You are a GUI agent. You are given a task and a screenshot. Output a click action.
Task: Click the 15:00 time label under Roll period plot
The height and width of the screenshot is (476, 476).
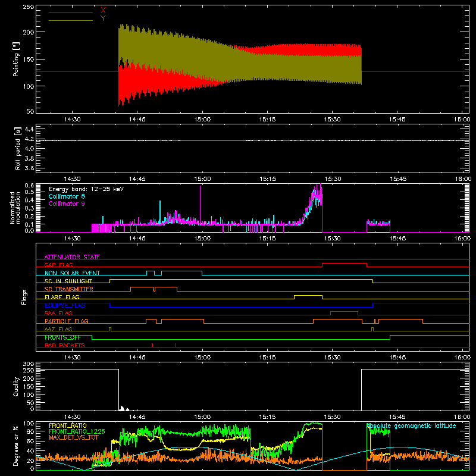click(202, 179)
